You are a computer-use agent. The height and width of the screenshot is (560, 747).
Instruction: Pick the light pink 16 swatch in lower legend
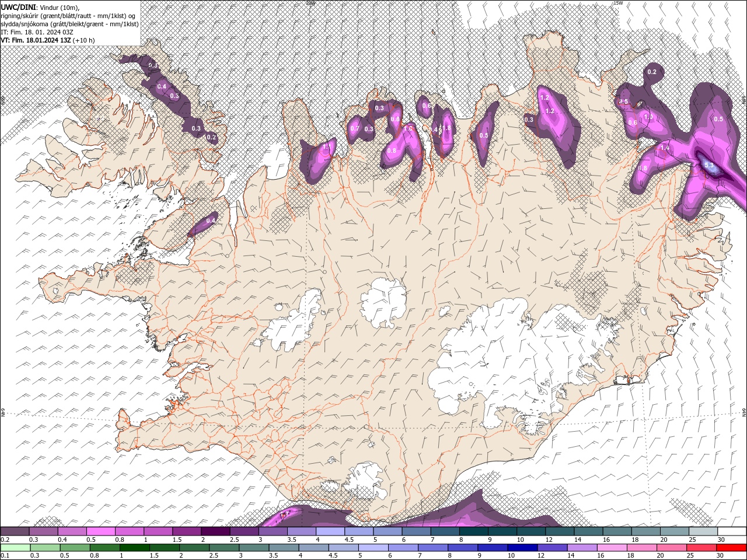(612, 548)
